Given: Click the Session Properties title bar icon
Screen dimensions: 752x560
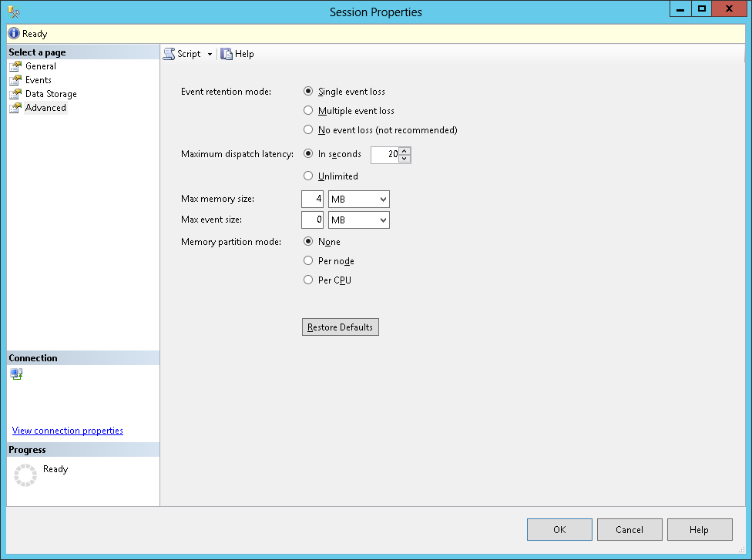Looking at the screenshot, I should [14, 12].
